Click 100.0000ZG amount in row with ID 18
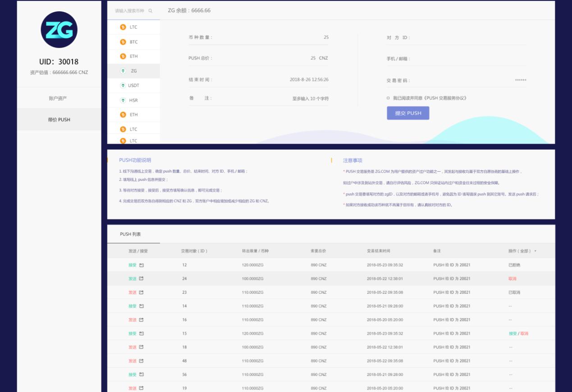 coord(252,347)
